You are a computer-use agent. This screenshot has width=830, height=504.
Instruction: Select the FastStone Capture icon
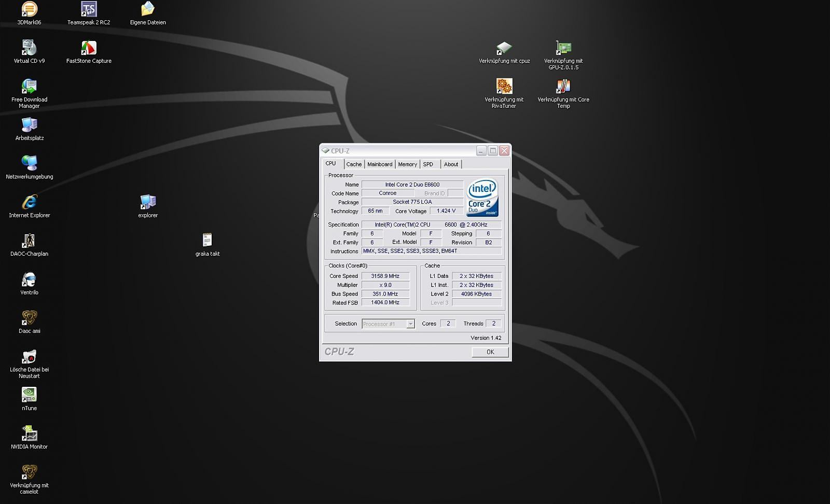click(x=89, y=48)
